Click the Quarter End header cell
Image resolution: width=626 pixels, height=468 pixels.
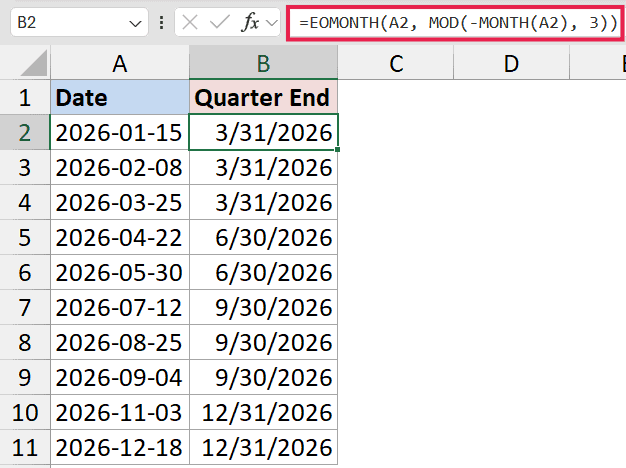[x=263, y=97]
